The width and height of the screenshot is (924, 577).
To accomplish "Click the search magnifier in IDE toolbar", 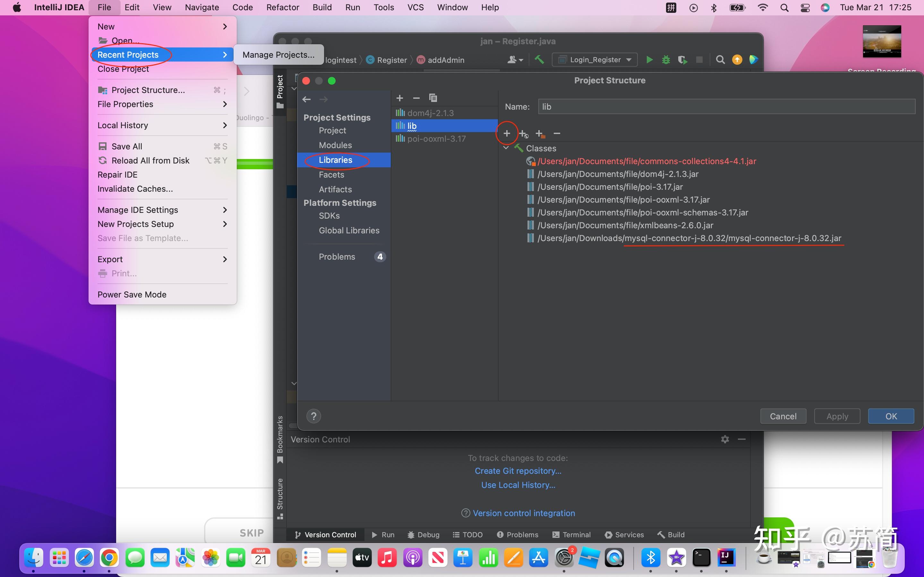I will click(x=720, y=60).
